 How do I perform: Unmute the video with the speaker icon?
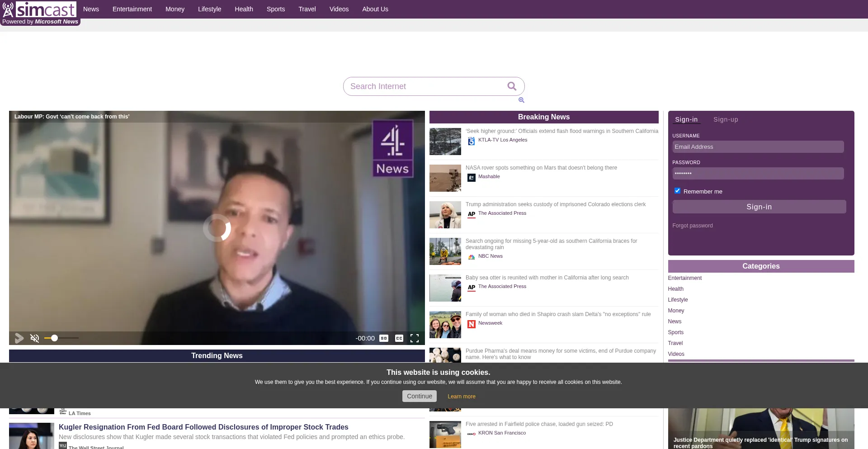point(34,338)
